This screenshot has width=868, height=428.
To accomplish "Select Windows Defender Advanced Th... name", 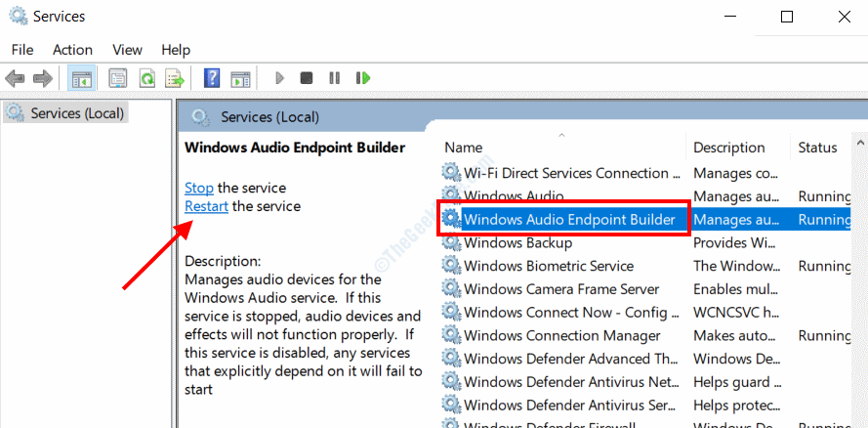I will tap(572, 359).
